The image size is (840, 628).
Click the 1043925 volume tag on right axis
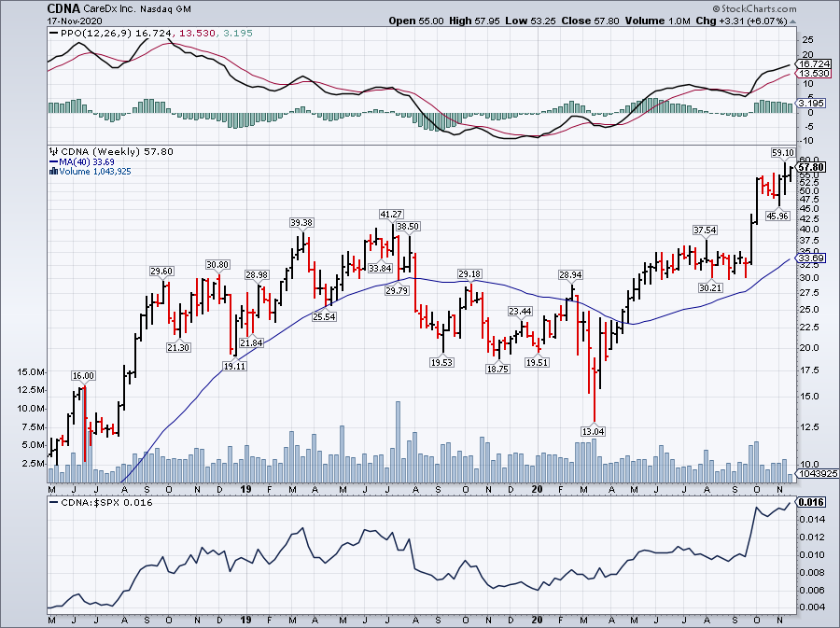coord(818,473)
